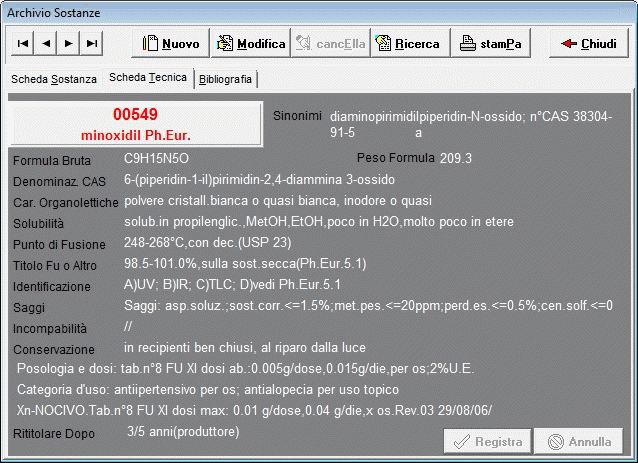The height and width of the screenshot is (463, 638).
Task: Click the Modifica button
Action: [x=251, y=43]
